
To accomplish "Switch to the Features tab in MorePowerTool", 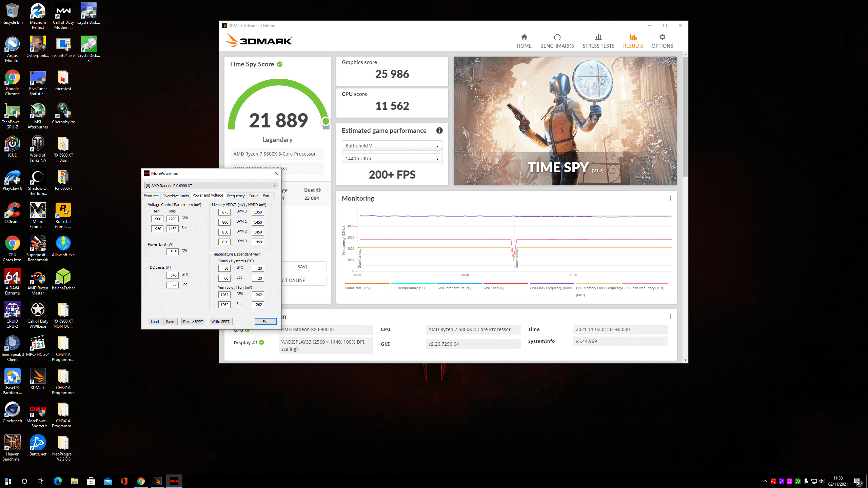I will click(151, 196).
